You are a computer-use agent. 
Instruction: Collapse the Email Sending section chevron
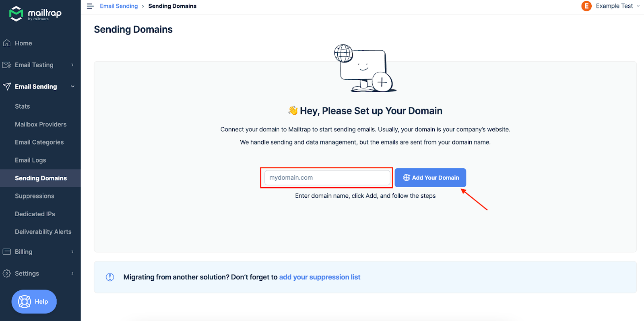(72, 87)
